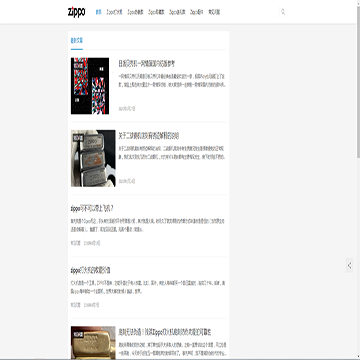This screenshot has height=360, width=360.
Task: Open the gold brass lighter thumbnail
Action: click(x=93, y=343)
